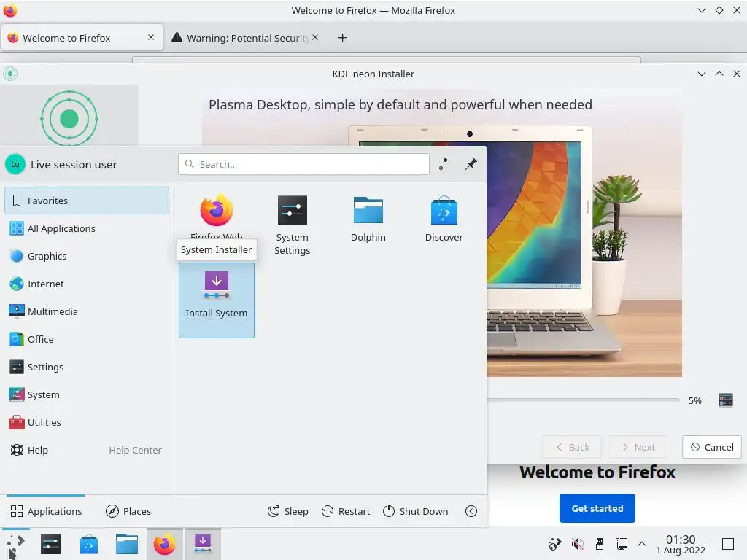Open a new Firefox tab
Viewport: 747px width, 560px height.
(343, 38)
